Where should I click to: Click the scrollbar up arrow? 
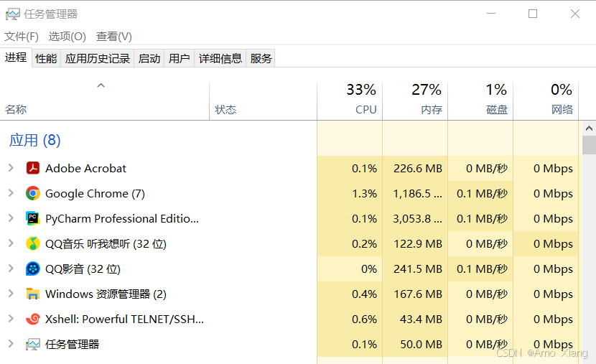point(589,129)
